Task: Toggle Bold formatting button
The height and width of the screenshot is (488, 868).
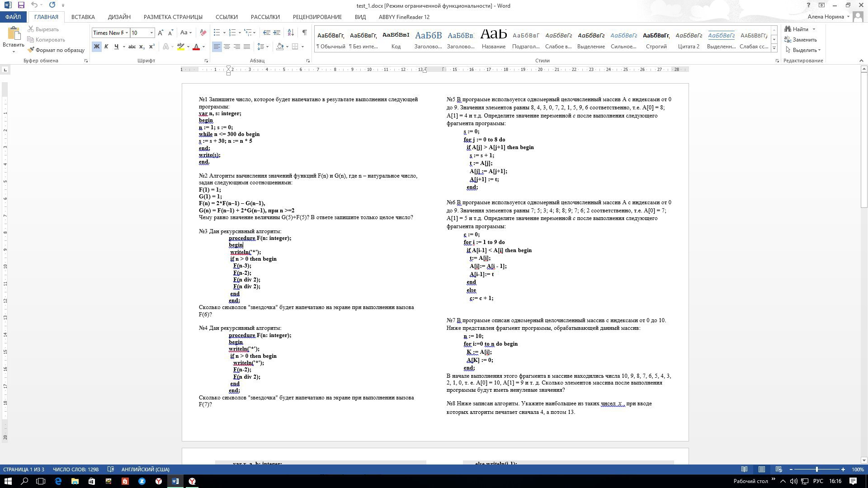Action: tap(96, 47)
